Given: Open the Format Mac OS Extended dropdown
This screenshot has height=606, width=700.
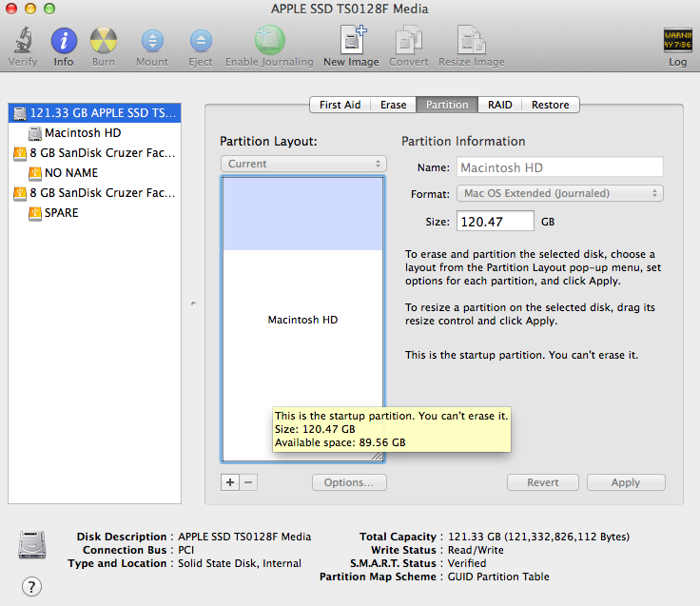Looking at the screenshot, I should [x=560, y=193].
